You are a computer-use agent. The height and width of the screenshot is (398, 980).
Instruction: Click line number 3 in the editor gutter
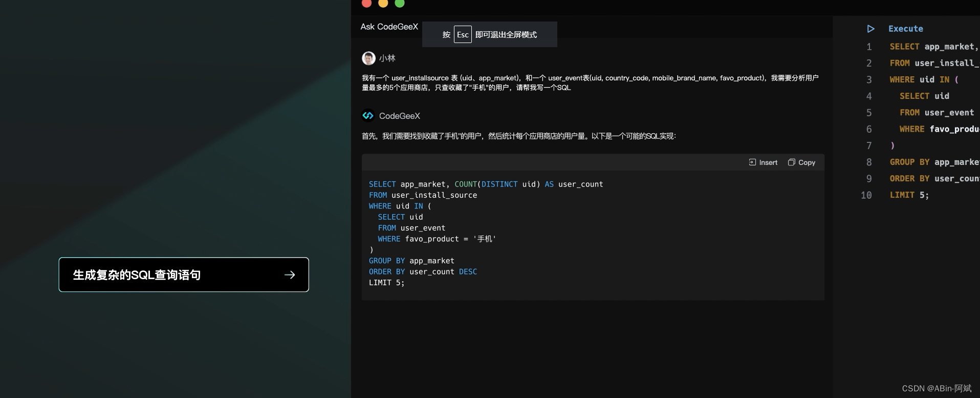(x=869, y=79)
